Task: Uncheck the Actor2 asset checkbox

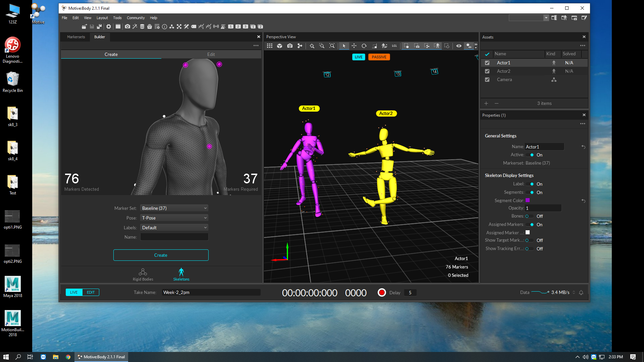Action: tap(487, 71)
